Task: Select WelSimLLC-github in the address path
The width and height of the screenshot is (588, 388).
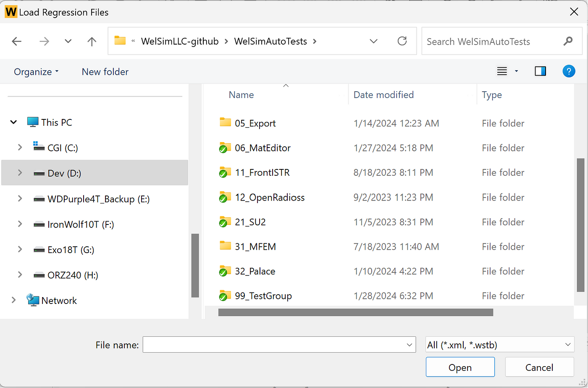Action: (x=180, y=41)
